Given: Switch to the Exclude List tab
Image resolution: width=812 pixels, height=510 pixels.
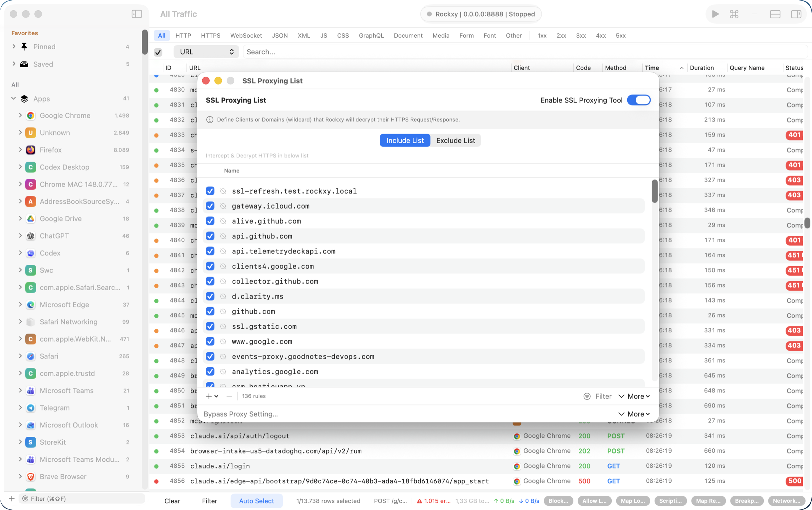Looking at the screenshot, I should coord(456,141).
